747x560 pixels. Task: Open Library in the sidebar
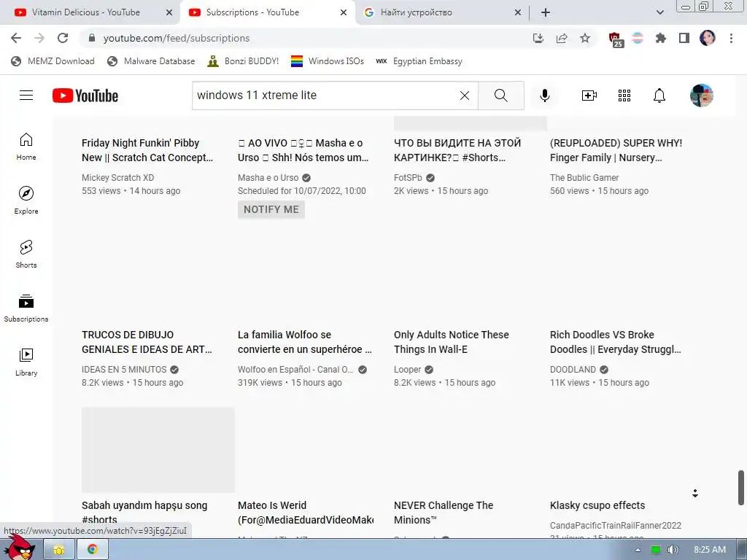point(26,362)
